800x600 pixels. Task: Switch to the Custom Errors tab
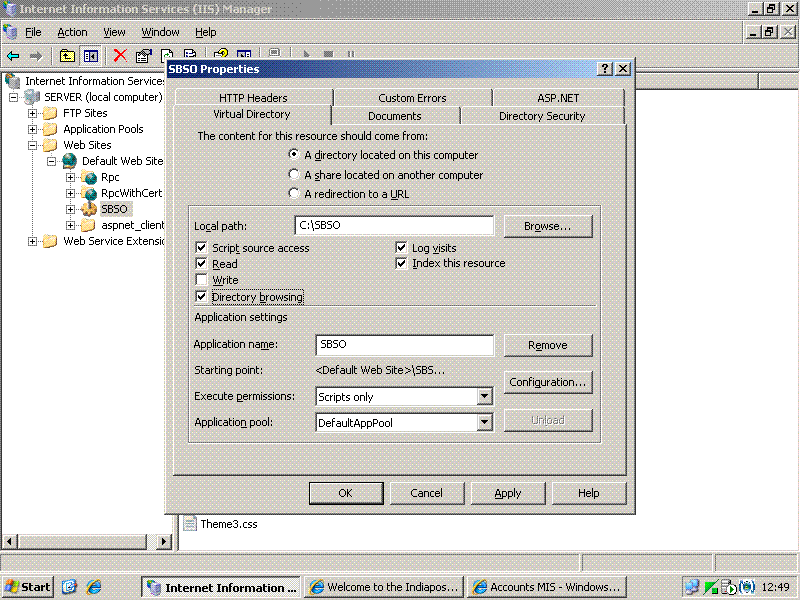coord(412,97)
